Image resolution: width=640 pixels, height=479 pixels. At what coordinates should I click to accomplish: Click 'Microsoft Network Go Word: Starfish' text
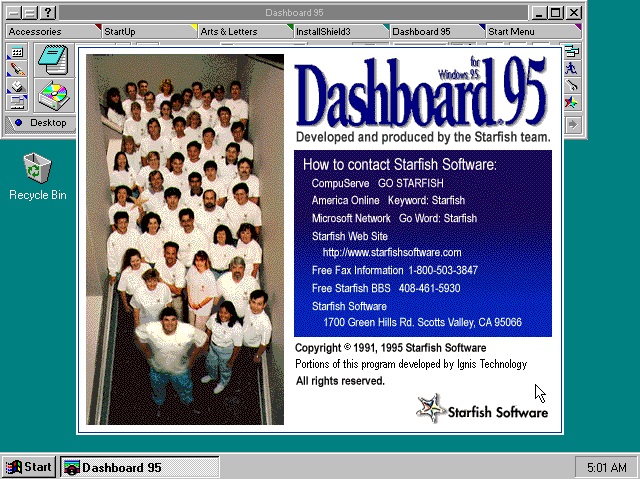click(394, 218)
